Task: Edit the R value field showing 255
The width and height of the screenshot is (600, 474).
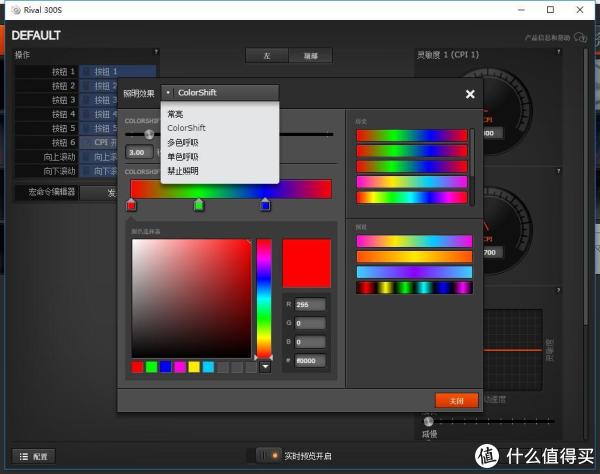Action: pos(310,305)
